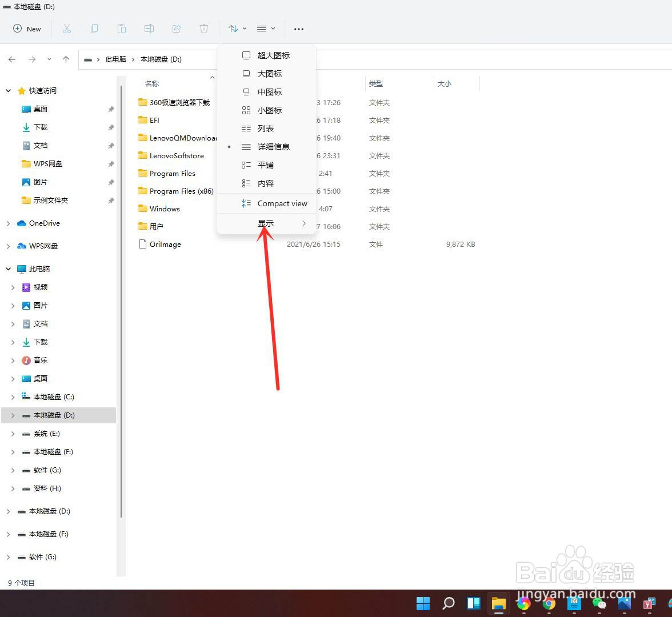Open the See more ellipsis menu
The height and width of the screenshot is (617, 672).
point(299,29)
